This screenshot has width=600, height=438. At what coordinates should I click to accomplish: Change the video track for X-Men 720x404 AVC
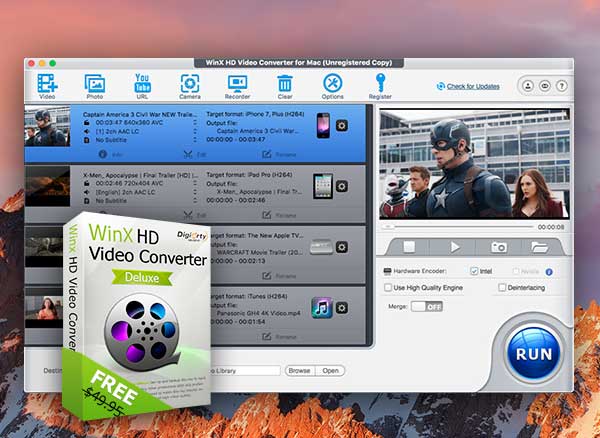click(x=195, y=184)
